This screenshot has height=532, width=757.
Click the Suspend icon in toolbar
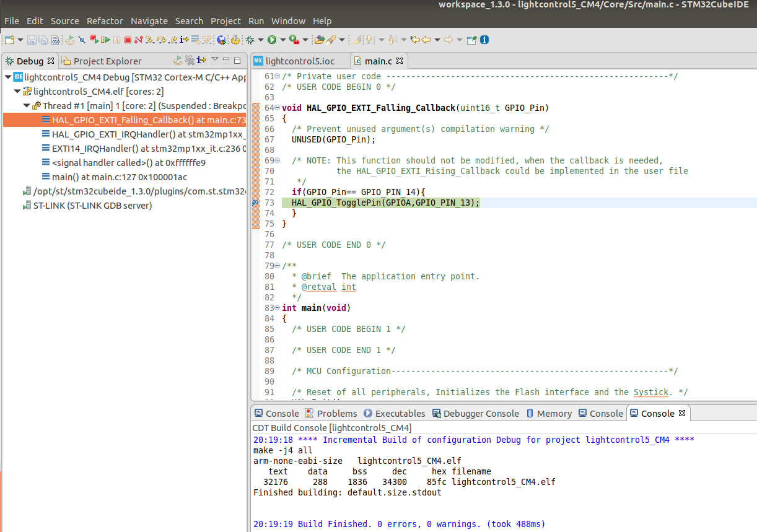(116, 40)
